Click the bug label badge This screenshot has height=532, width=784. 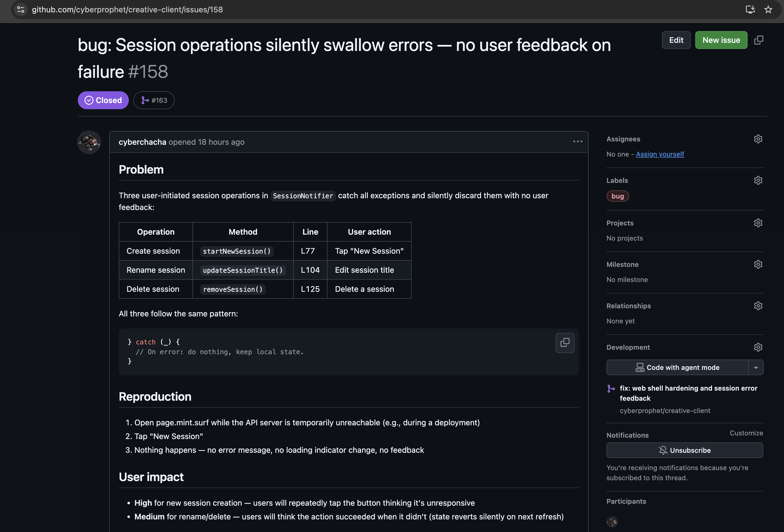617,196
